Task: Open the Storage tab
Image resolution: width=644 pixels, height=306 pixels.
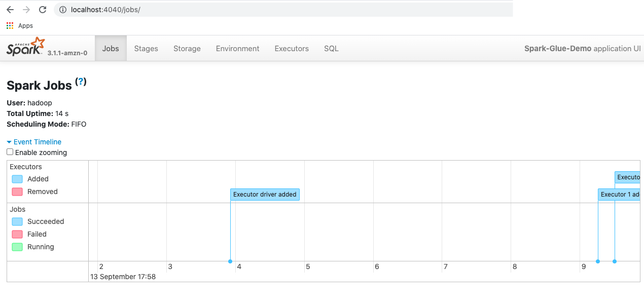Action: (x=187, y=48)
